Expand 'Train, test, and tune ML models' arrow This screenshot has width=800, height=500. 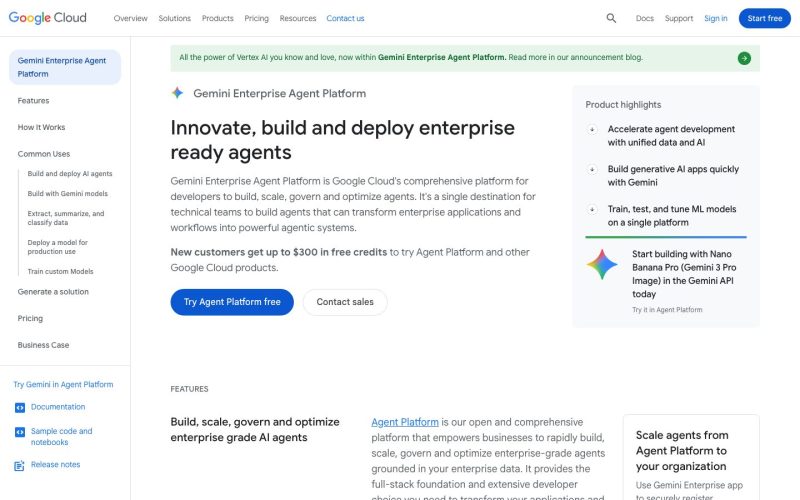(592, 209)
